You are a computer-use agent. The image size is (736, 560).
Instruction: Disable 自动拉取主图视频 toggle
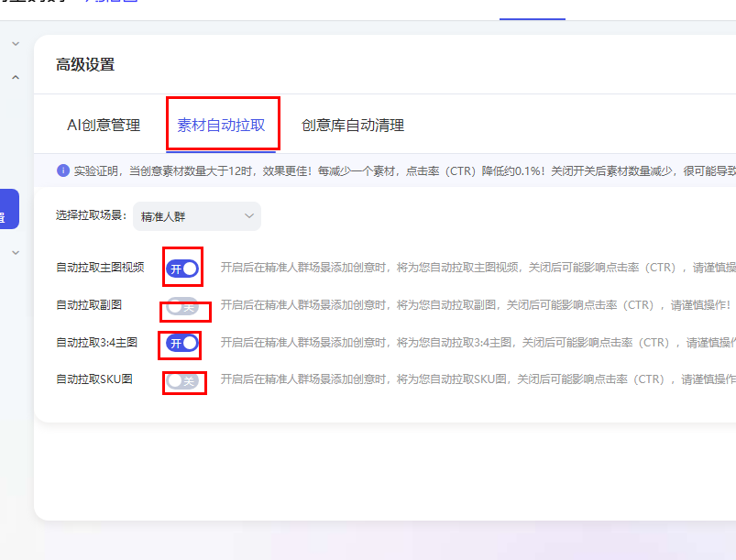pos(182,269)
